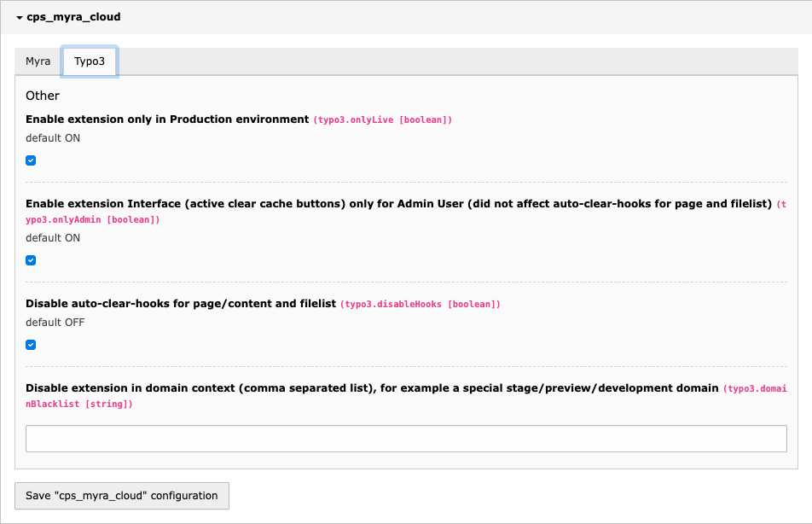Click label "Enable extension only in Production environment"
This screenshot has height=524, width=812.
pyautogui.click(x=167, y=119)
